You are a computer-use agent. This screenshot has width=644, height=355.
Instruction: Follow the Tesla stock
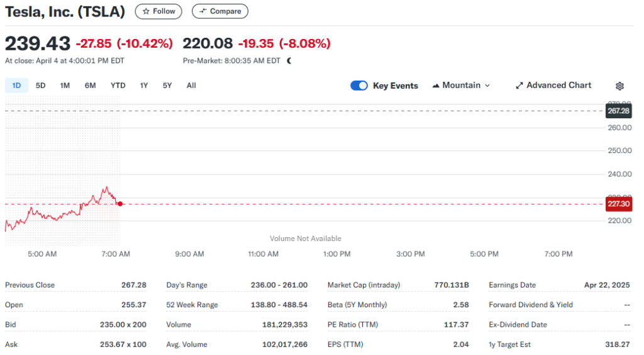coord(158,11)
